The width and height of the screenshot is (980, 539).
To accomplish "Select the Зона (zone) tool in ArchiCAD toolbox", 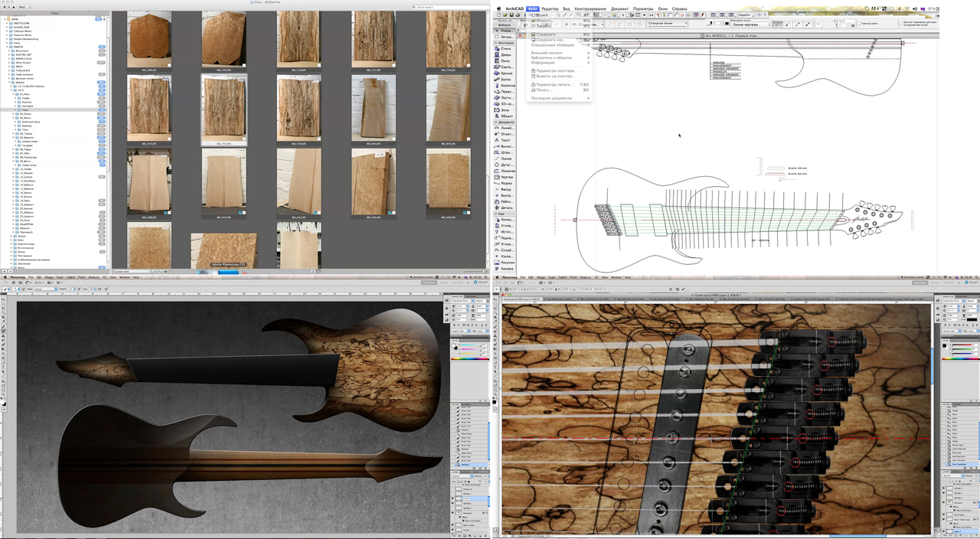I will 504,110.
